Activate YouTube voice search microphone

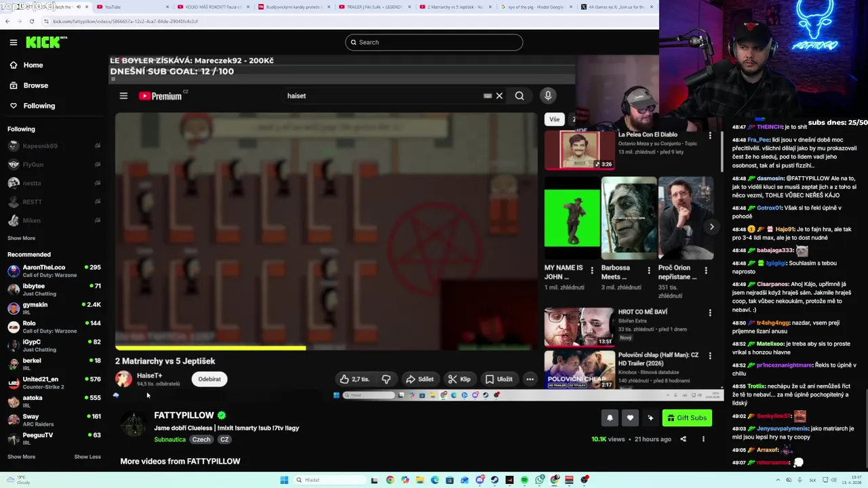point(548,96)
